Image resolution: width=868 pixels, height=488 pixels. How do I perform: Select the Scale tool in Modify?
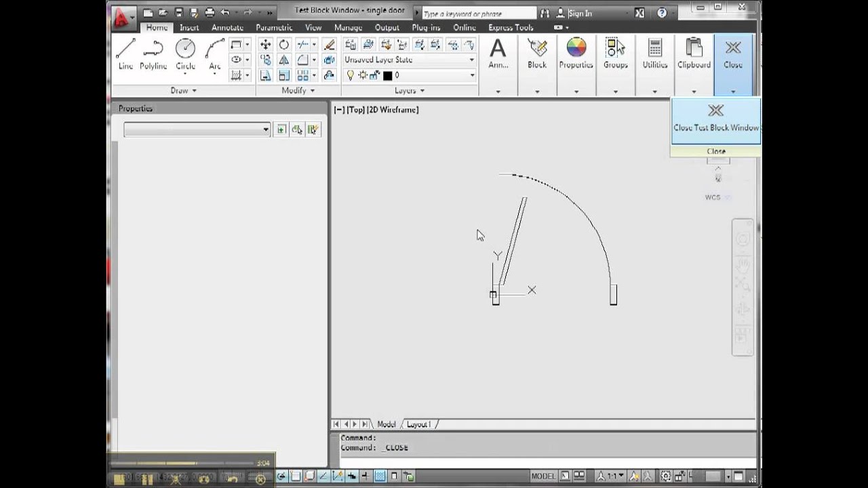click(x=284, y=75)
